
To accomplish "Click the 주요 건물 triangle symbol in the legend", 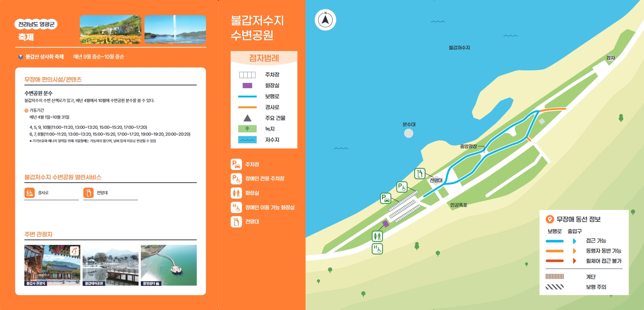I will coord(247,118).
